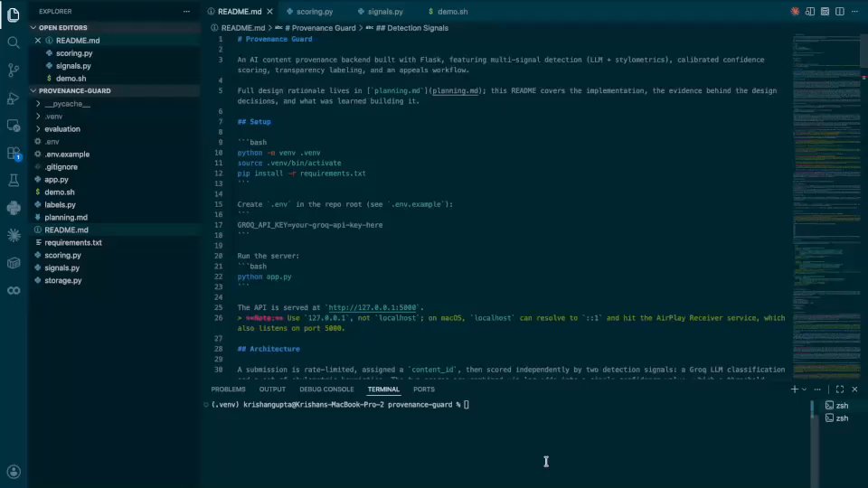Open the terminal launch profile dropdown arrow
Image resolution: width=868 pixels, height=488 pixels.
pos(805,389)
